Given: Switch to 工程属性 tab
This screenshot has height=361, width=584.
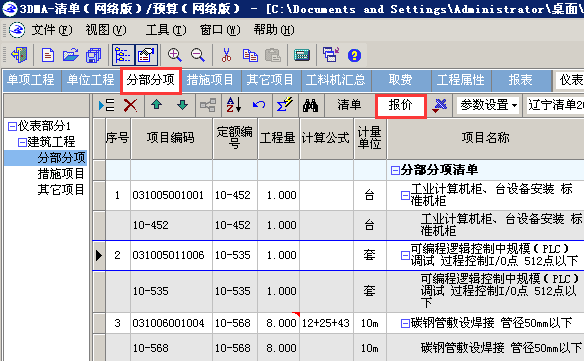Looking at the screenshot, I should pyautogui.click(x=461, y=80).
